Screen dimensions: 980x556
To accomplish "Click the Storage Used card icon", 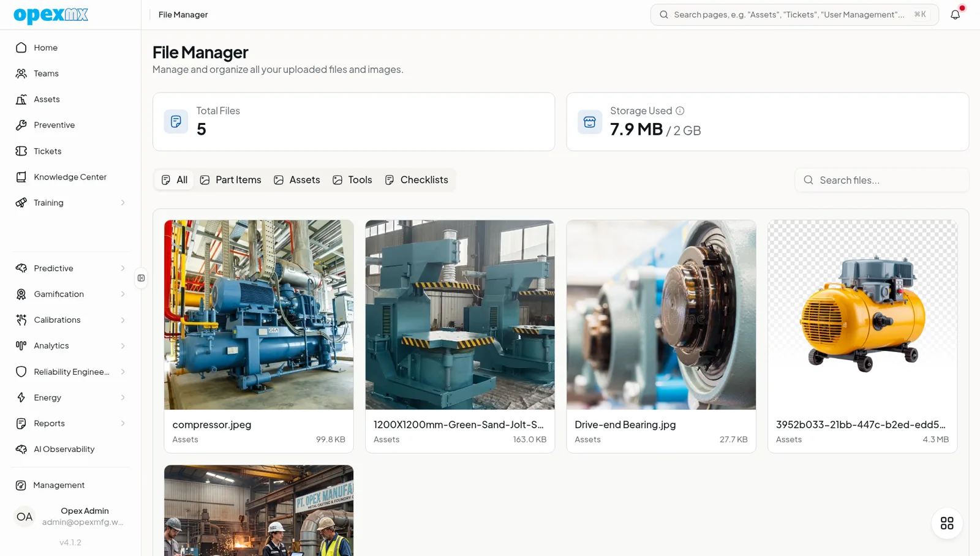I will (590, 122).
